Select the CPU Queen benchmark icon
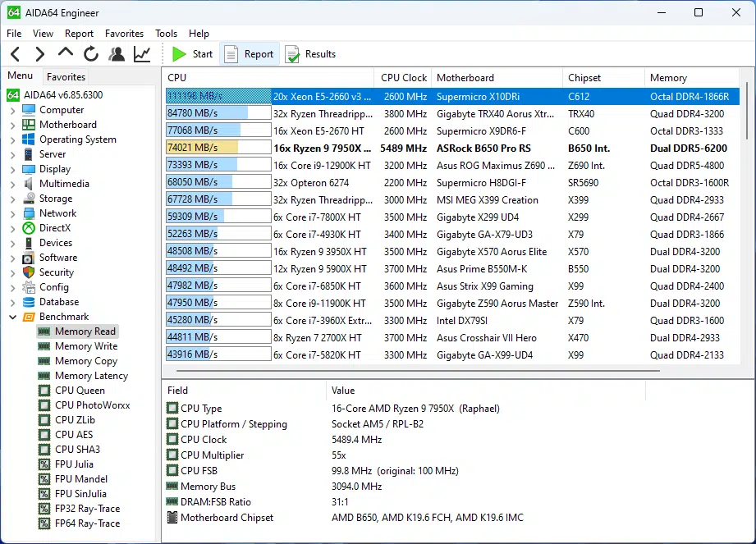The width and height of the screenshot is (756, 544). coord(44,391)
